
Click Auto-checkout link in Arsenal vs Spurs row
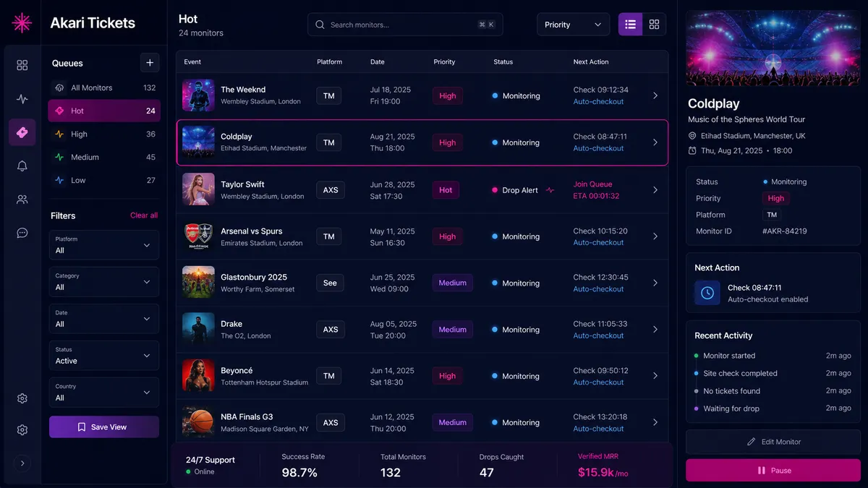598,242
